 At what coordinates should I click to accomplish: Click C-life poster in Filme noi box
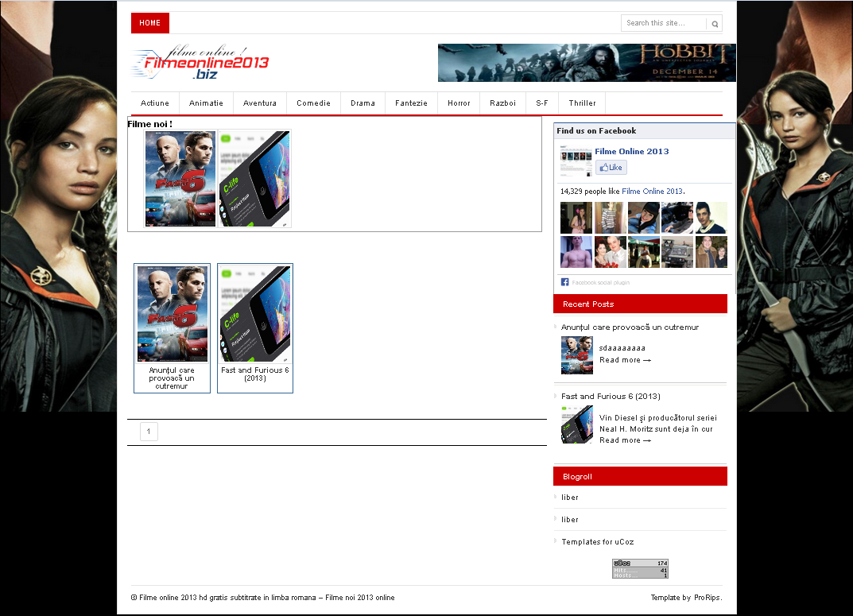point(254,178)
